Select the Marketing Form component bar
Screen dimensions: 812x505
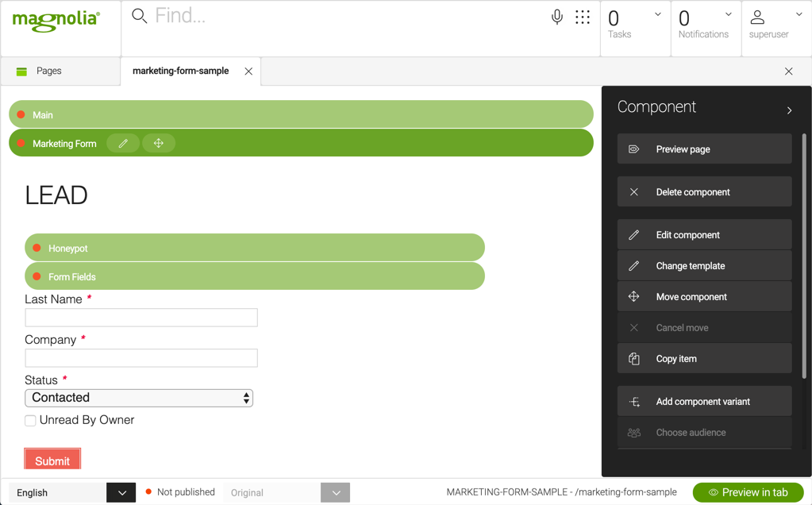click(301, 143)
